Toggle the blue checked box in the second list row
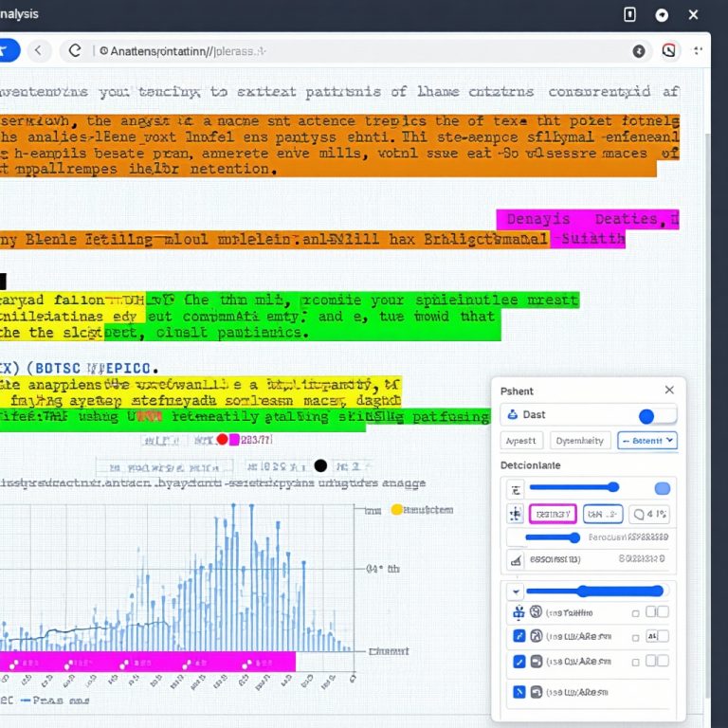The image size is (728, 728). [519, 636]
